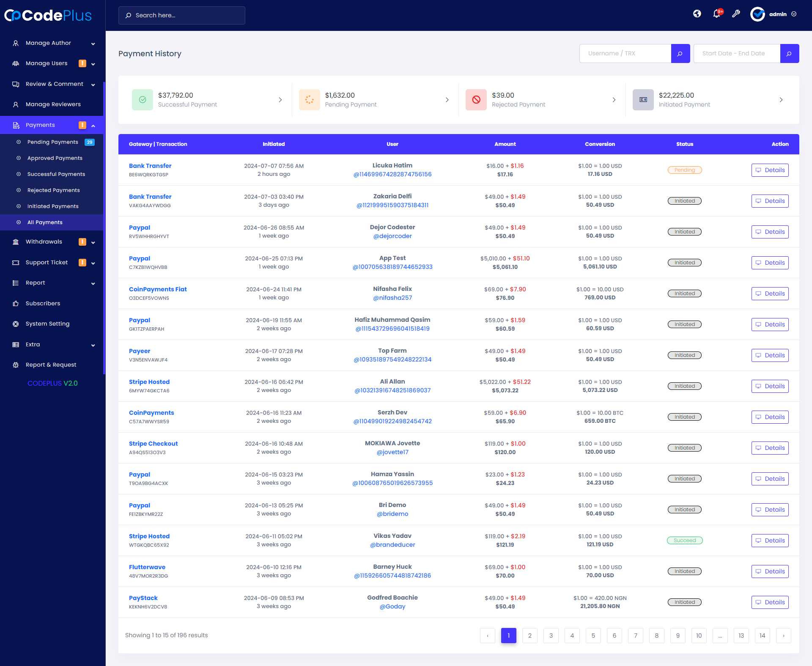Select Pending Payments submenu item
The height and width of the screenshot is (666, 812).
[52, 142]
